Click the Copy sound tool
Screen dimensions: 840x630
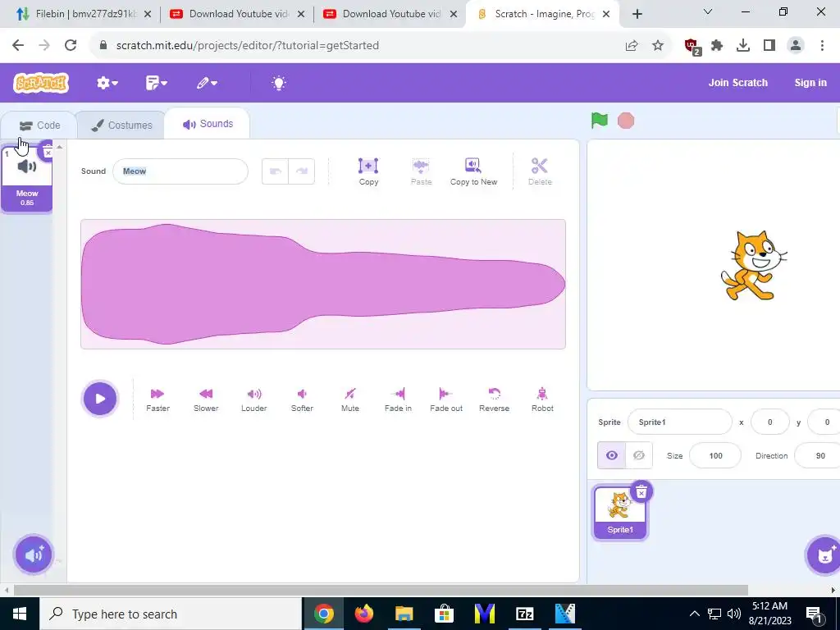pyautogui.click(x=368, y=171)
